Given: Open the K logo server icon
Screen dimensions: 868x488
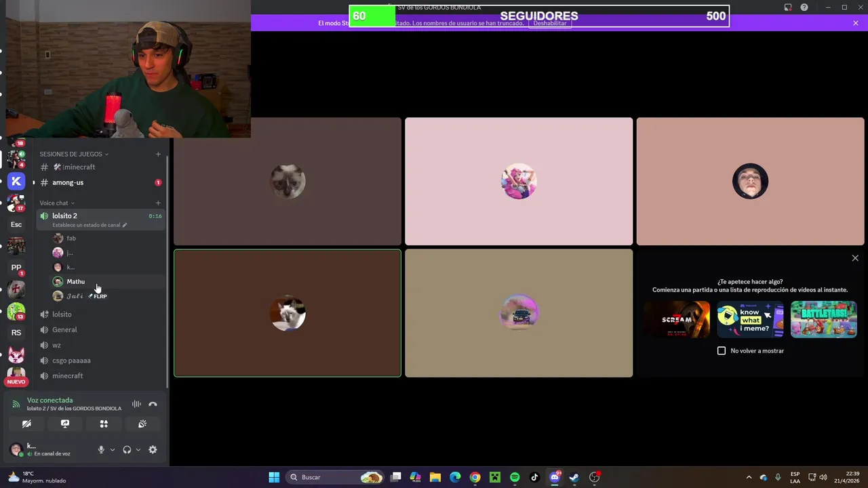Looking at the screenshot, I should pyautogui.click(x=16, y=181).
